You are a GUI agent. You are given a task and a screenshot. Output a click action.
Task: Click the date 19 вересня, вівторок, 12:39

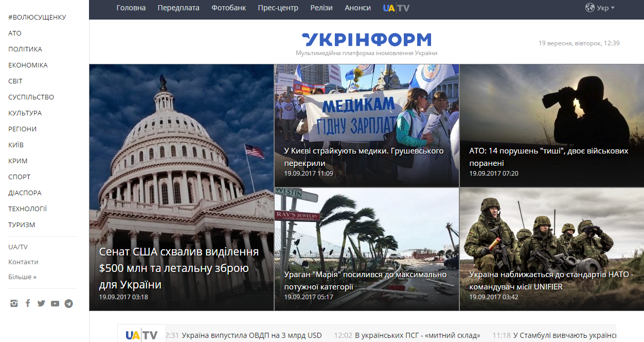click(x=579, y=43)
